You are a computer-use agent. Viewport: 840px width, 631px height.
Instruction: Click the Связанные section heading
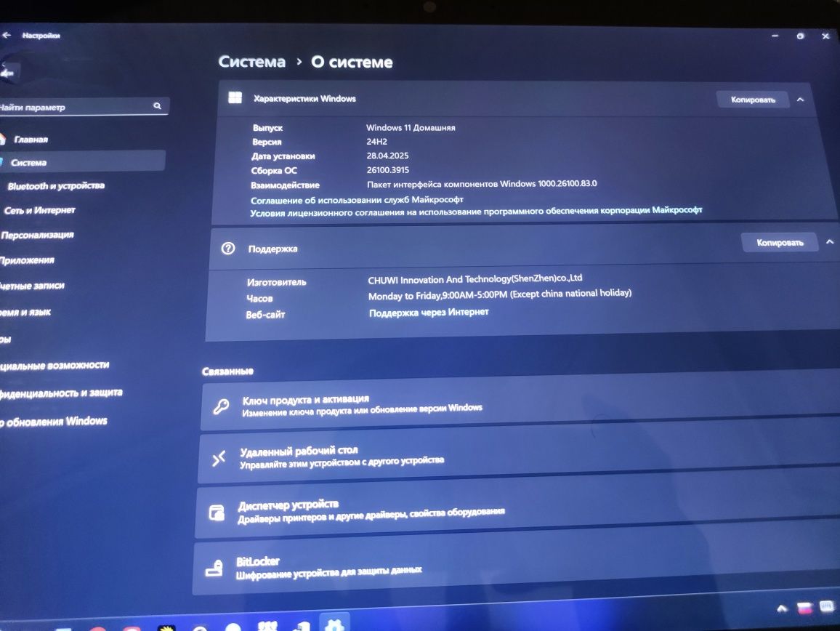coord(227,371)
